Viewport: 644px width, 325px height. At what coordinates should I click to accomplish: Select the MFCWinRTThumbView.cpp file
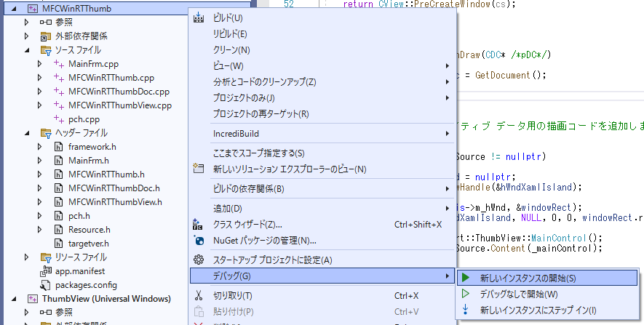(x=120, y=105)
